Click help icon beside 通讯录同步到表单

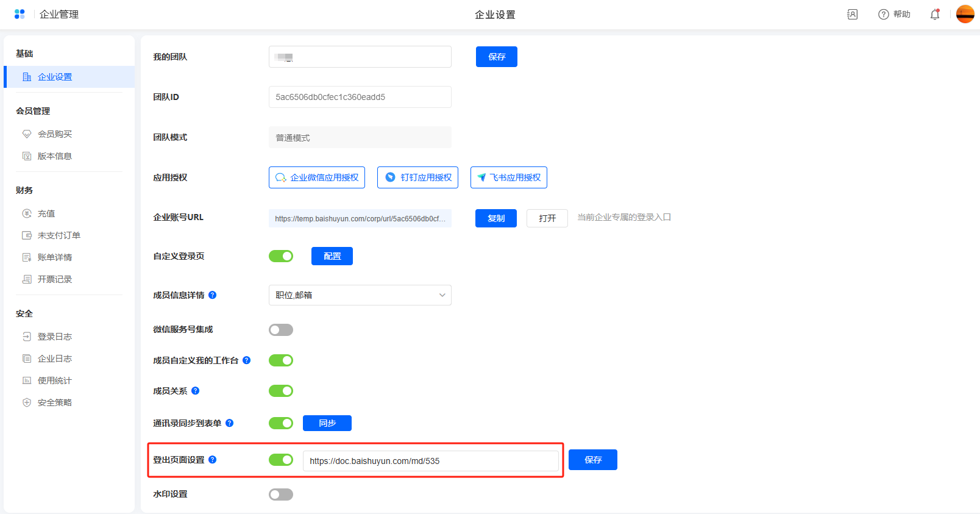pyautogui.click(x=230, y=423)
